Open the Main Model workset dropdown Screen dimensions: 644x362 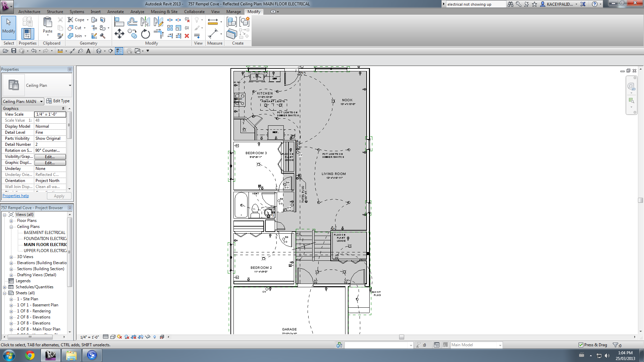point(500,345)
